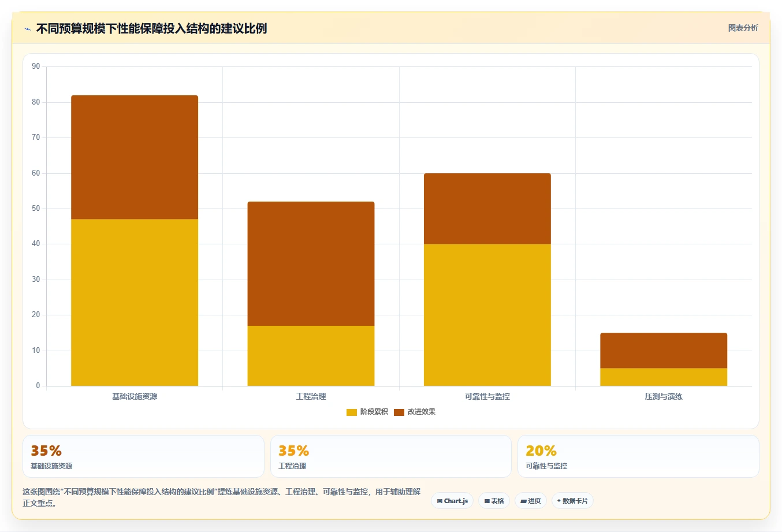Click the 进度 tag chip
Screen dimensions: 782x532
point(531,501)
